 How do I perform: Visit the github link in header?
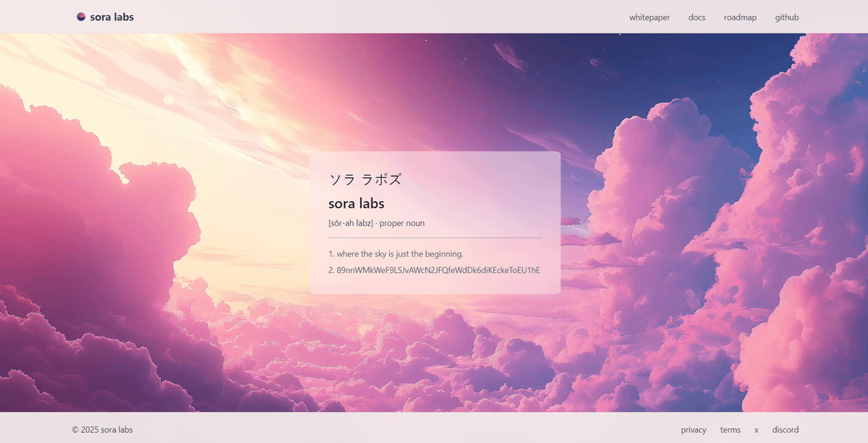point(787,17)
